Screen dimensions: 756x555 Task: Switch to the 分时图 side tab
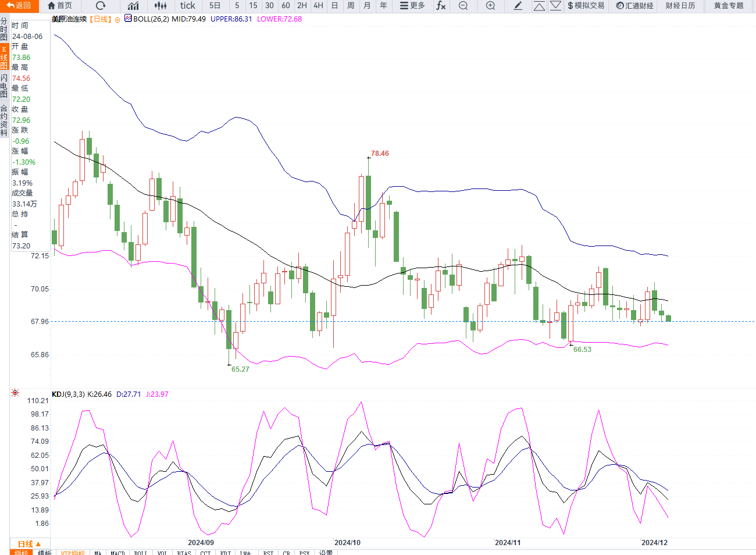(4, 29)
